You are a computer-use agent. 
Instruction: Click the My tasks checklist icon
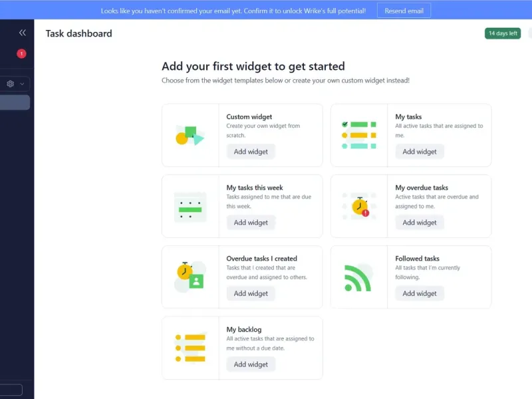358,135
